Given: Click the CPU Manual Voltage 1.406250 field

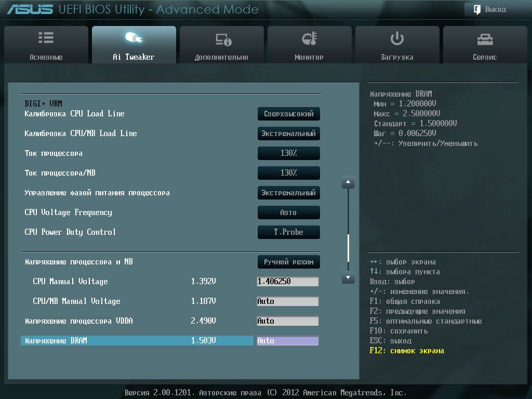Looking at the screenshot, I should [x=287, y=282].
